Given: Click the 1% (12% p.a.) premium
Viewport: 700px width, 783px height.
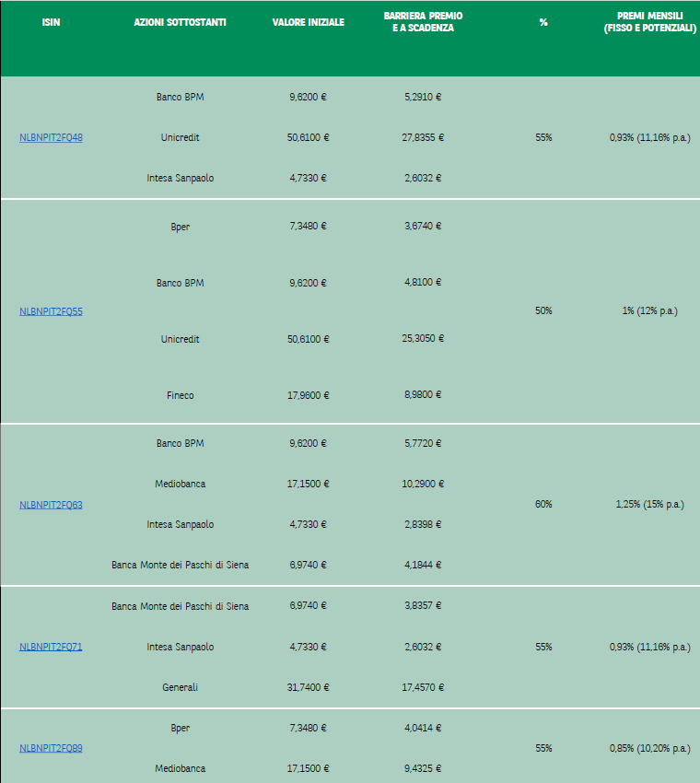Looking at the screenshot, I should pos(649,310).
